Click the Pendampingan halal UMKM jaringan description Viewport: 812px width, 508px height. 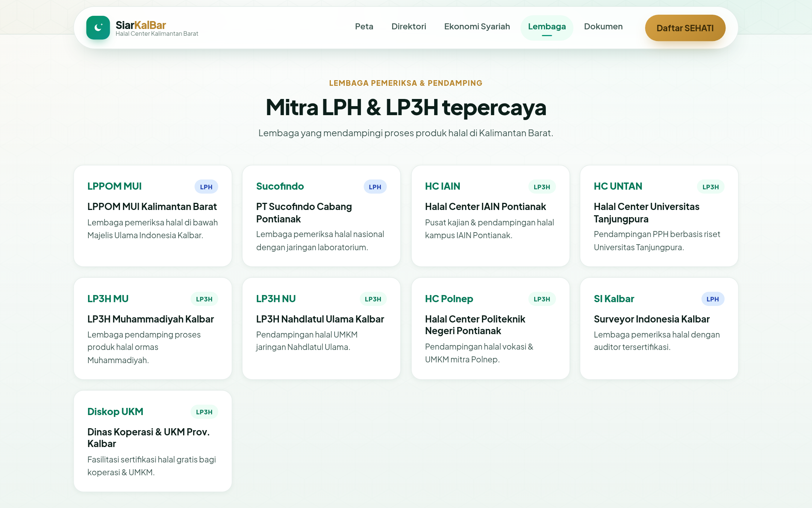(307, 341)
